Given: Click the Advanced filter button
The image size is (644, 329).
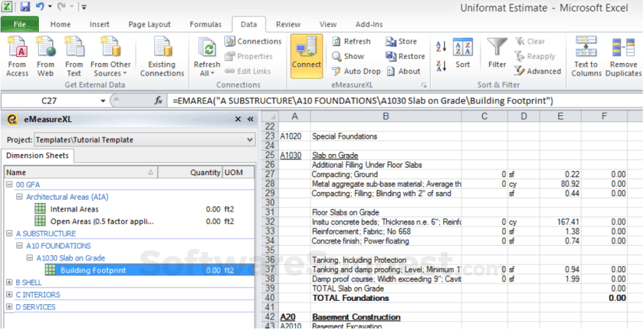Looking at the screenshot, I should tap(538, 71).
